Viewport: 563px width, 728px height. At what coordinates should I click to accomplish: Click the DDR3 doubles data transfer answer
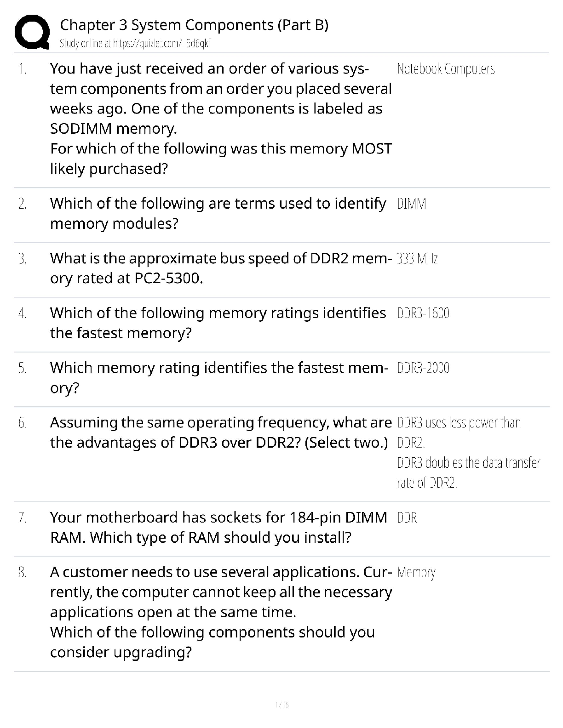pyautogui.click(x=468, y=472)
